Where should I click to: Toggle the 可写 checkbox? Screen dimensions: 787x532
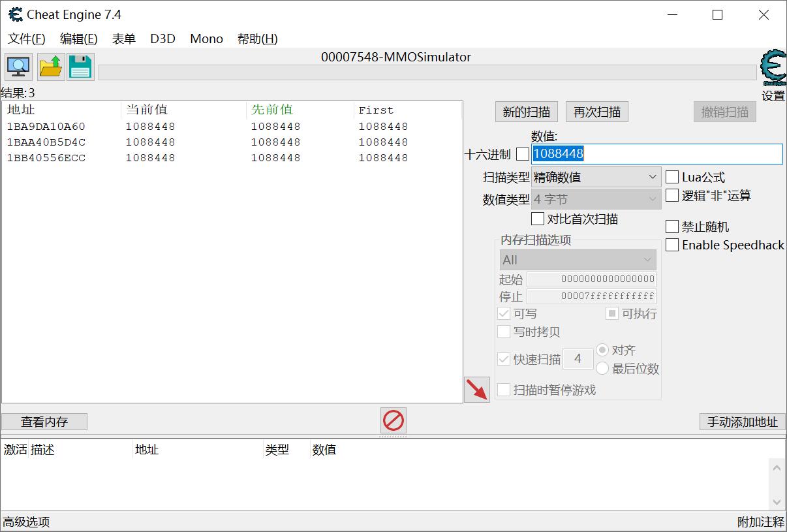(x=504, y=313)
